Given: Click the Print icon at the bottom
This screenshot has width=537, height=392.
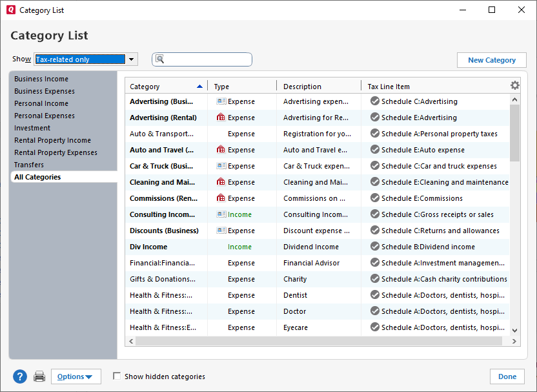Looking at the screenshot, I should click(39, 376).
